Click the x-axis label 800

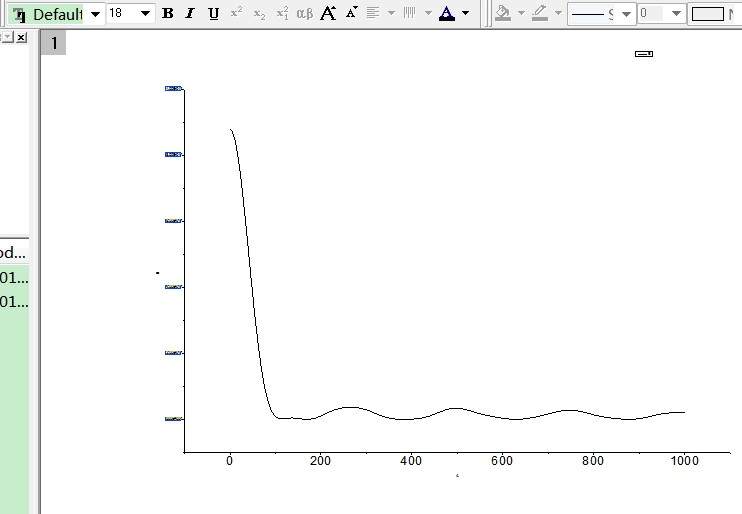[x=592, y=461]
